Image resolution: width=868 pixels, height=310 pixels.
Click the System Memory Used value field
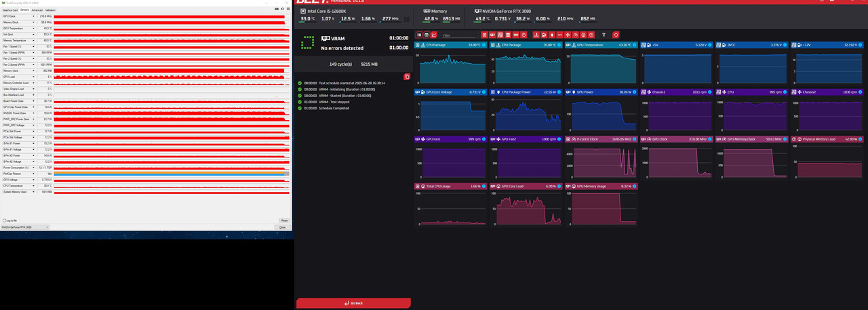(x=45, y=192)
